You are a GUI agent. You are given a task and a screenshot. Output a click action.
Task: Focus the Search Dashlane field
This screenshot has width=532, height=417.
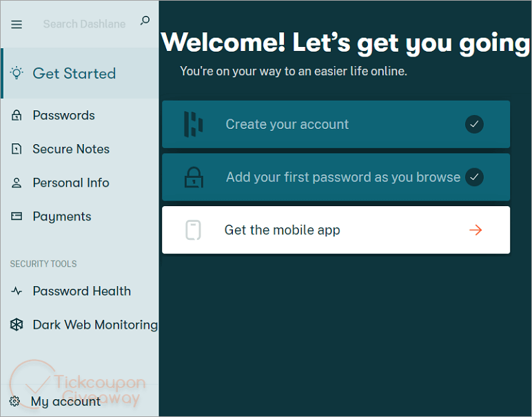pyautogui.click(x=84, y=23)
